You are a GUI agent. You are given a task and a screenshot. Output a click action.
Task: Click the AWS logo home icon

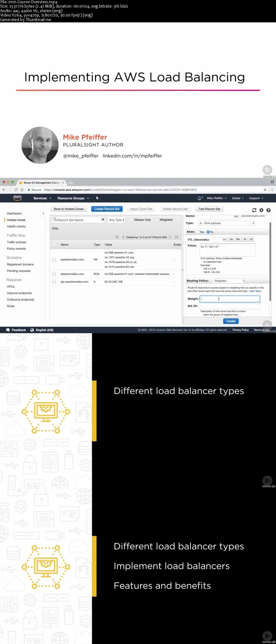[x=17, y=198]
